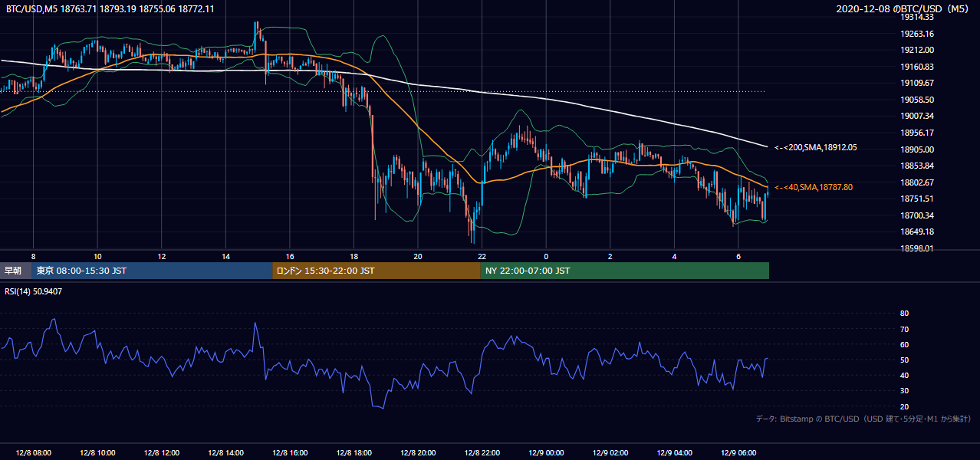Image resolution: width=980 pixels, height=460 pixels.
Task: Click the Bitstamp data source note
Action: tap(863, 419)
